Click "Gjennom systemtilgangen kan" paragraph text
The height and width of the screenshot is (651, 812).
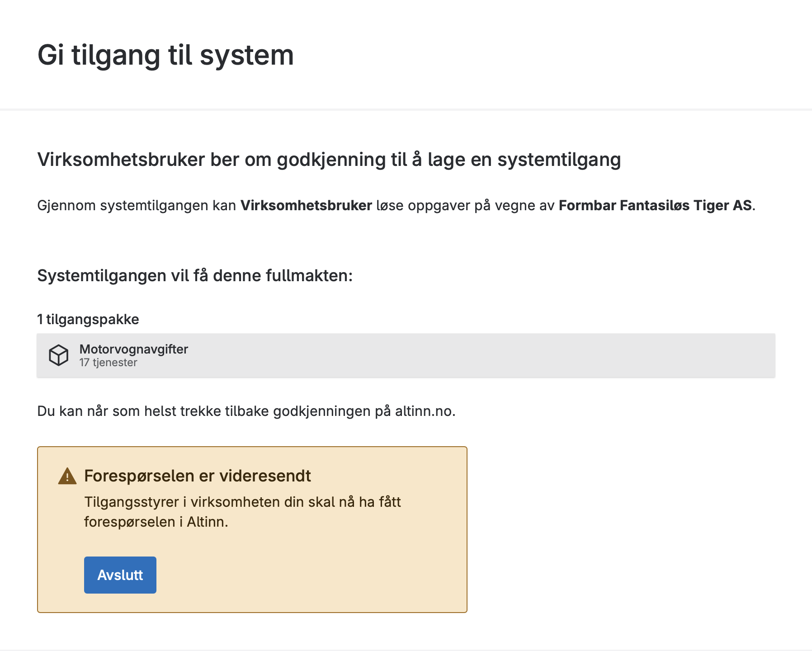tap(137, 205)
